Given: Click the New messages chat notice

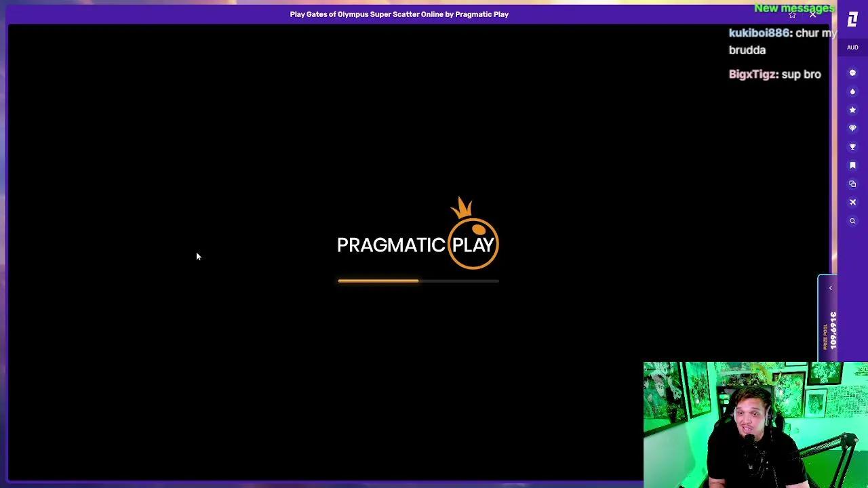Looking at the screenshot, I should (794, 8).
